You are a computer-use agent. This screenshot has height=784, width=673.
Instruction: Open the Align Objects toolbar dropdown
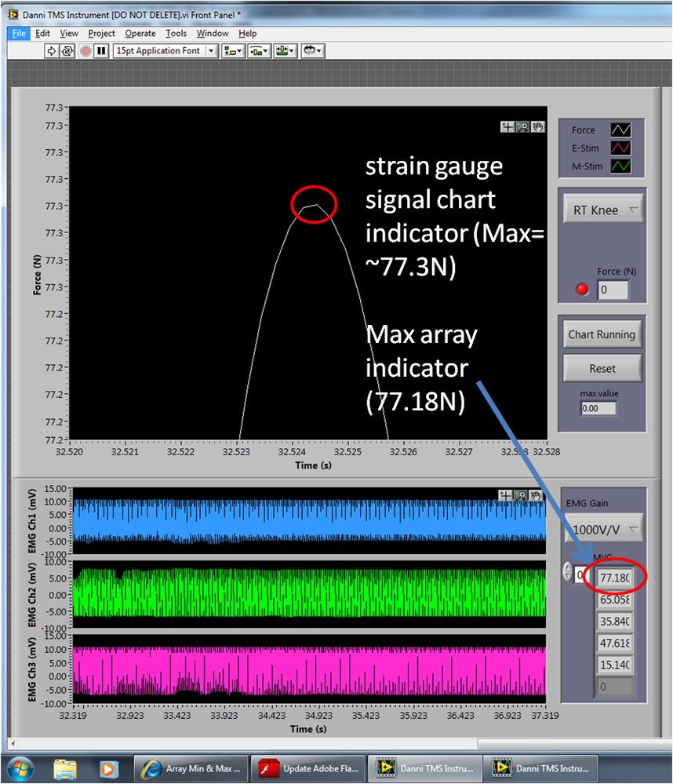(x=233, y=51)
